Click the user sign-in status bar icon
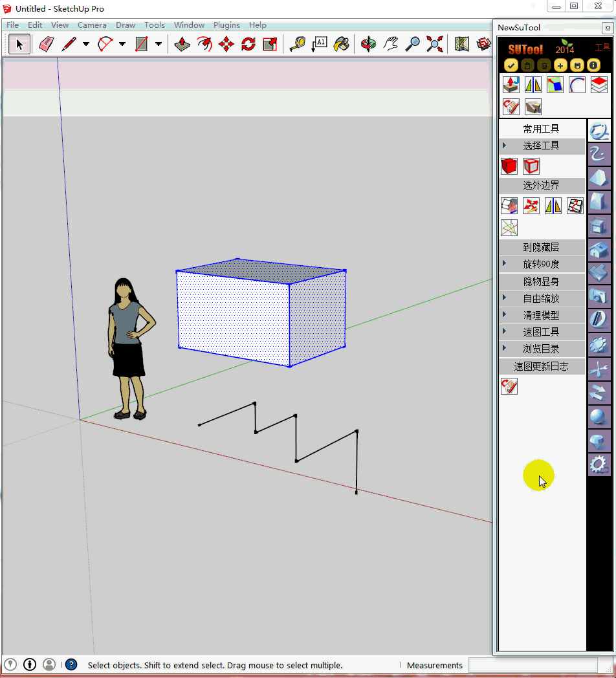The width and height of the screenshot is (616, 678). point(49,664)
